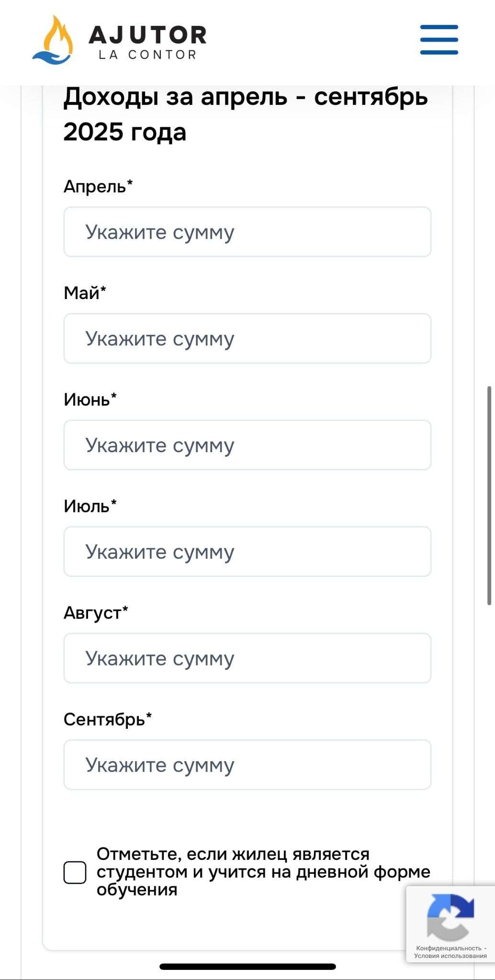
Task: Click the Апрель field label
Action: tap(98, 186)
